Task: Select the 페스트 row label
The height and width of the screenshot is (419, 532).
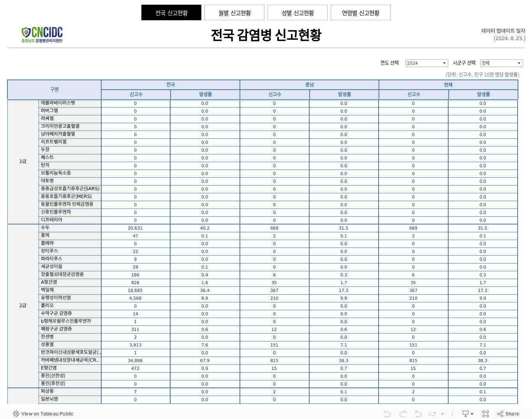Action: pos(70,158)
